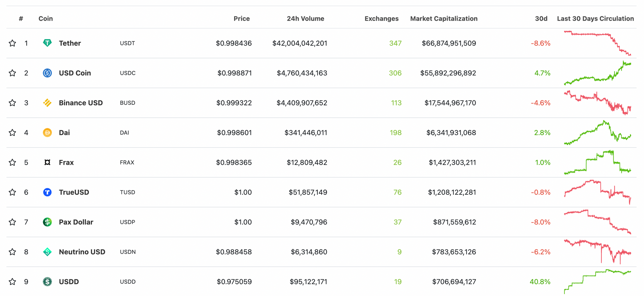Sort by the Coin column header
Viewport: 644px width, 296px height.
(46, 19)
